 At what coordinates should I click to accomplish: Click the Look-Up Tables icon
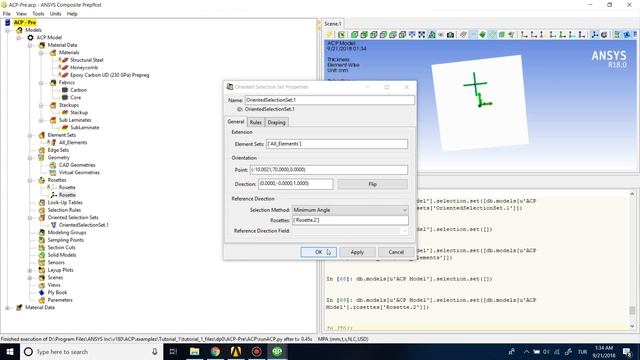pos(42,202)
